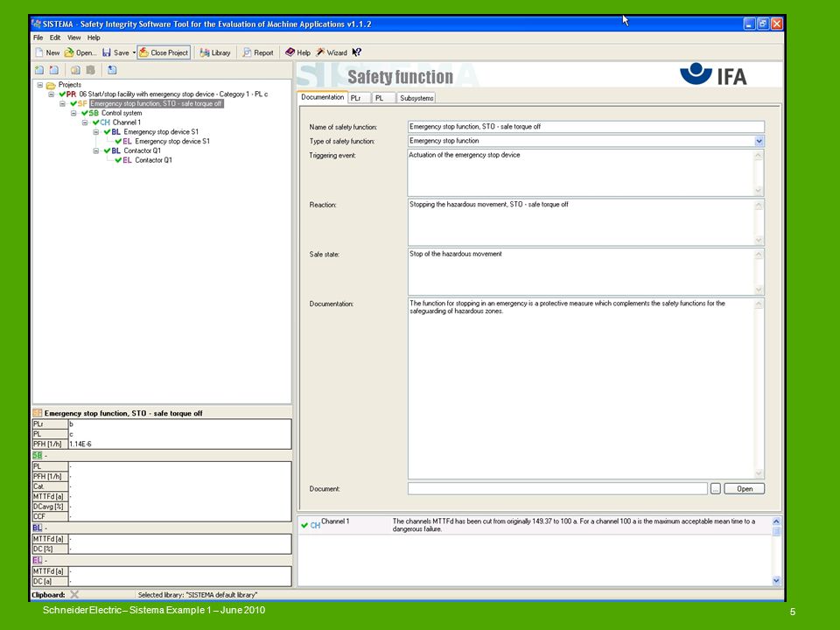Click into the large Documentation text box
Screen dimensions: 840x630
coord(586,388)
